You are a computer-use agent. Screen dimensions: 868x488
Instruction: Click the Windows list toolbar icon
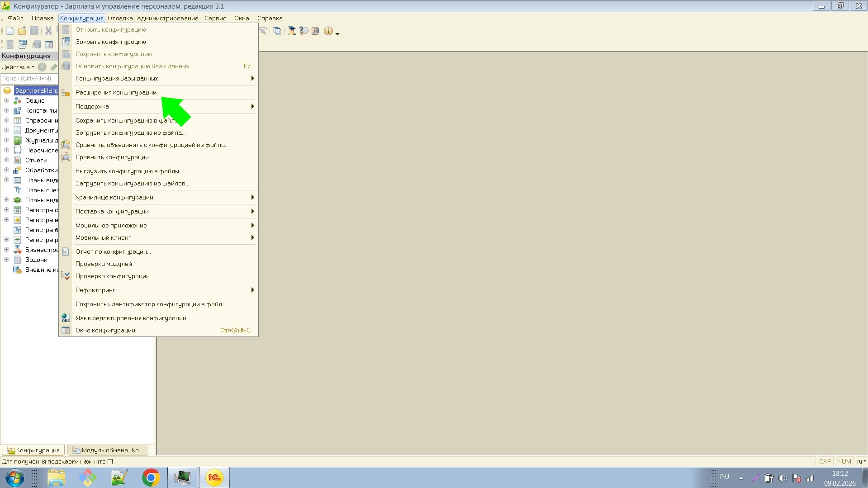pyautogui.click(x=277, y=31)
